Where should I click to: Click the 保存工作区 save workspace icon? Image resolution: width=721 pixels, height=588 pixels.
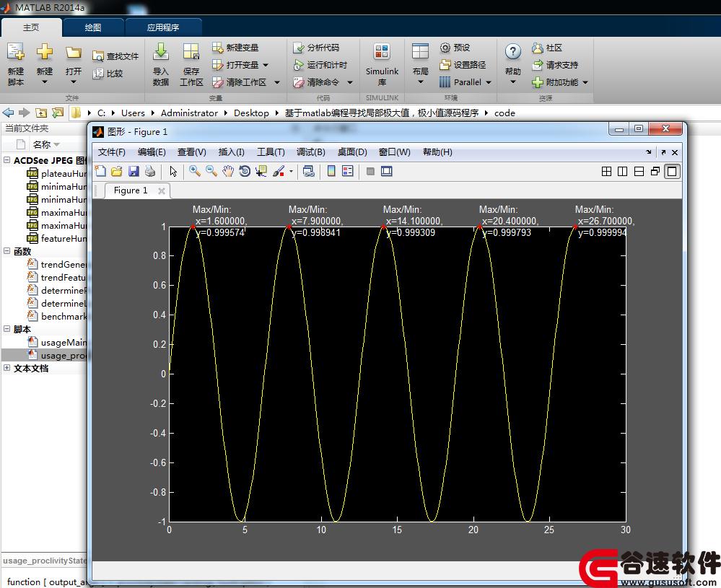(191, 51)
